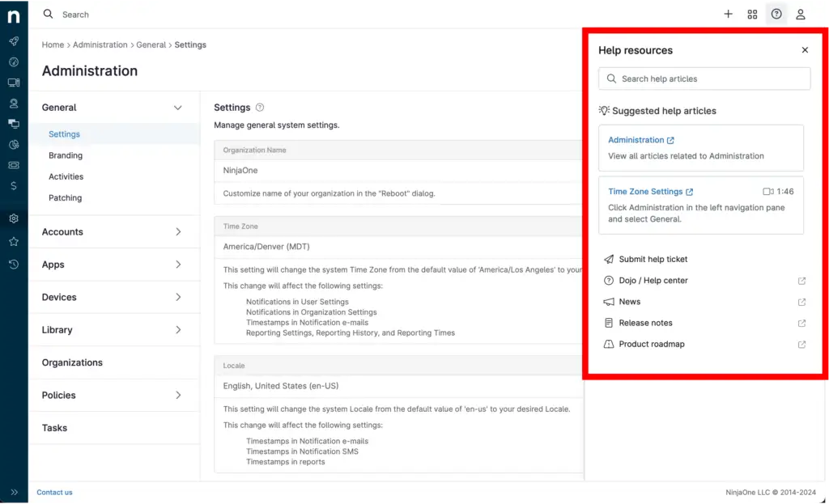Open the external link icon on the News row
Viewport: 829px width, 504px height.
(801, 302)
